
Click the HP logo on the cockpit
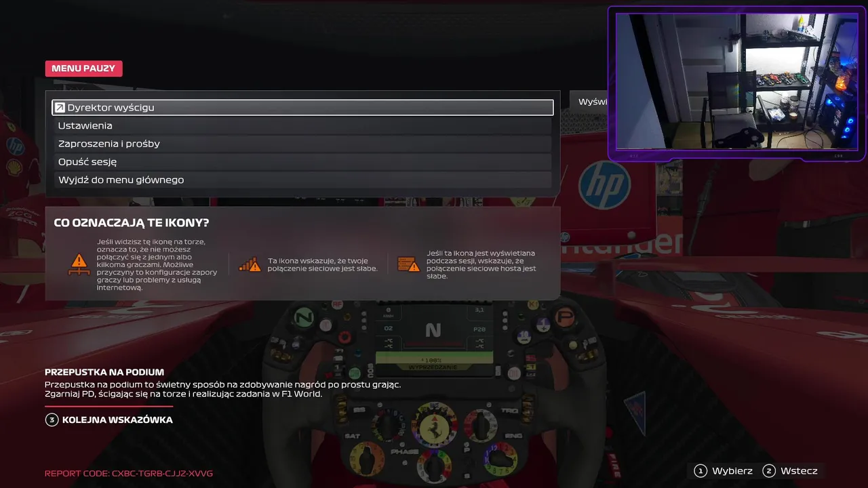click(604, 185)
